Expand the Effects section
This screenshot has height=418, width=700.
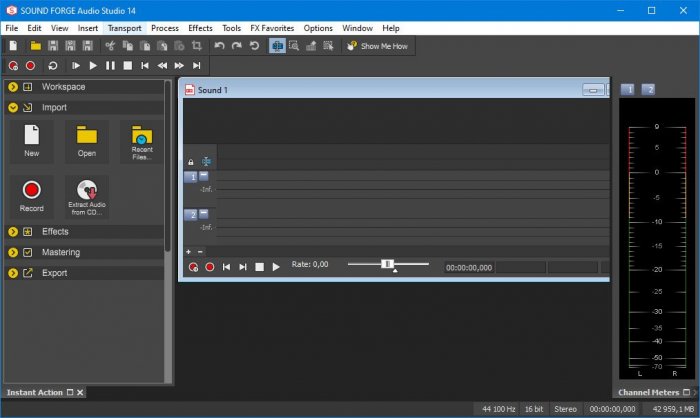[x=13, y=231]
